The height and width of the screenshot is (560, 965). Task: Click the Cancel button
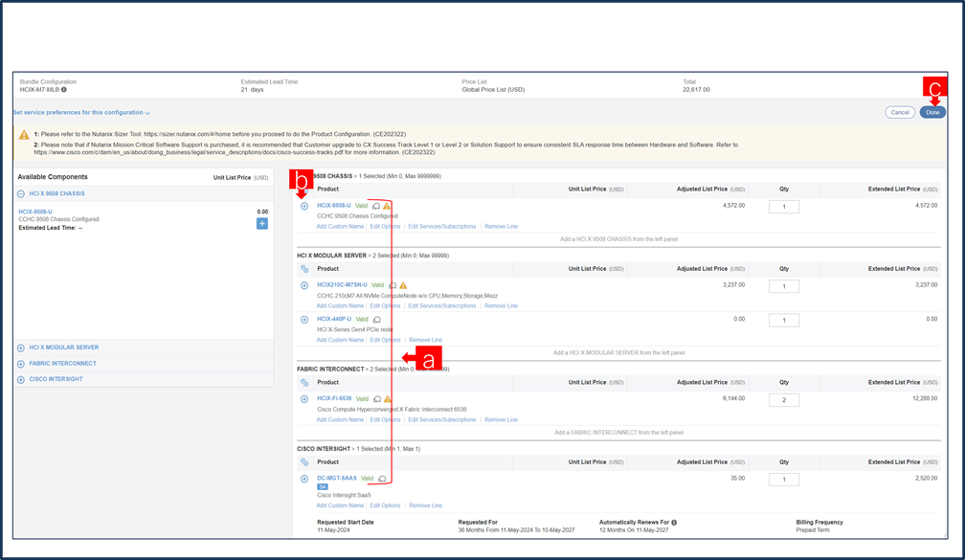pos(900,113)
